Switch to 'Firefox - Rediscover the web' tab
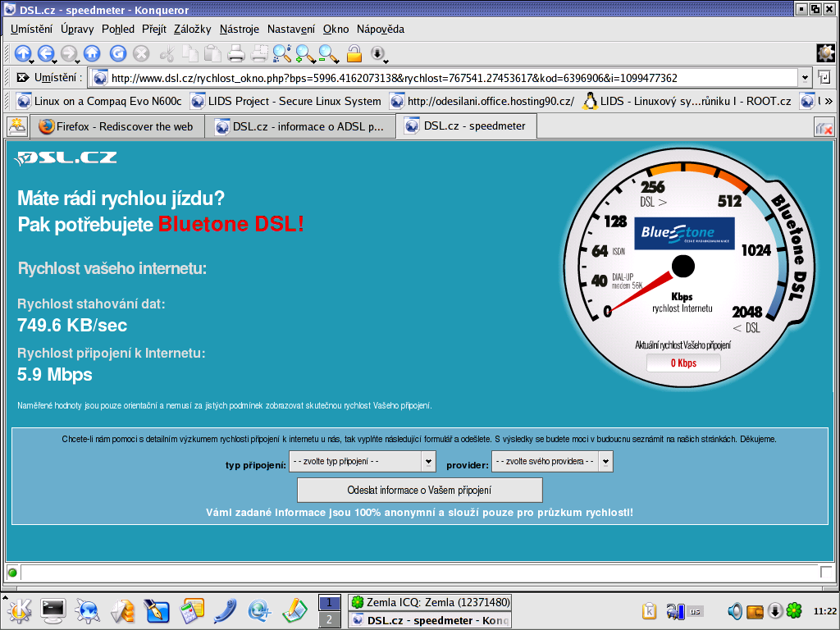Screen dimensions: 840x630 pos(117,127)
